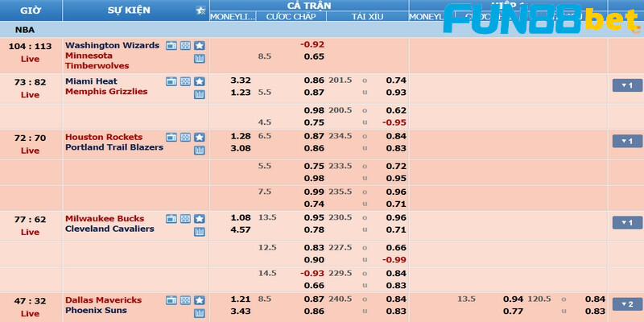Open live TV icon for Washington Wizards match
This screenshot has height=322, width=644.
pos(171,46)
